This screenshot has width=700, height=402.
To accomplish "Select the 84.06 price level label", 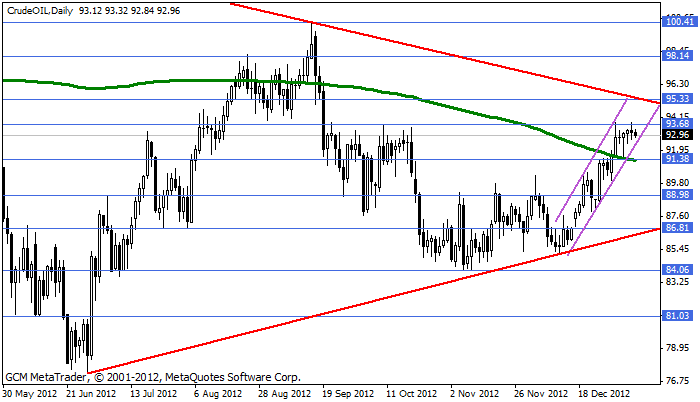I will point(678,269).
